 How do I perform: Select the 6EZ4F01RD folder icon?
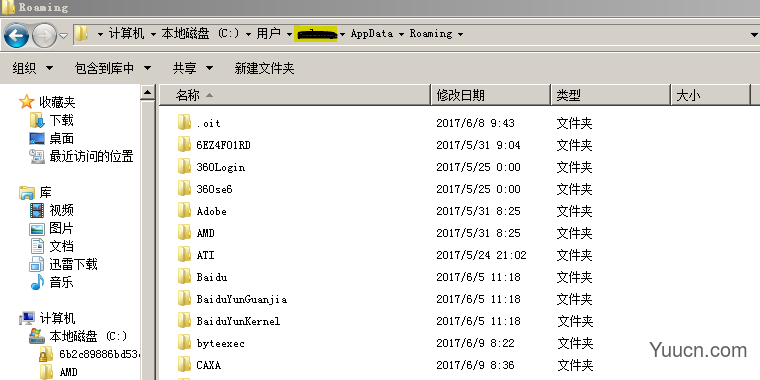[184, 144]
